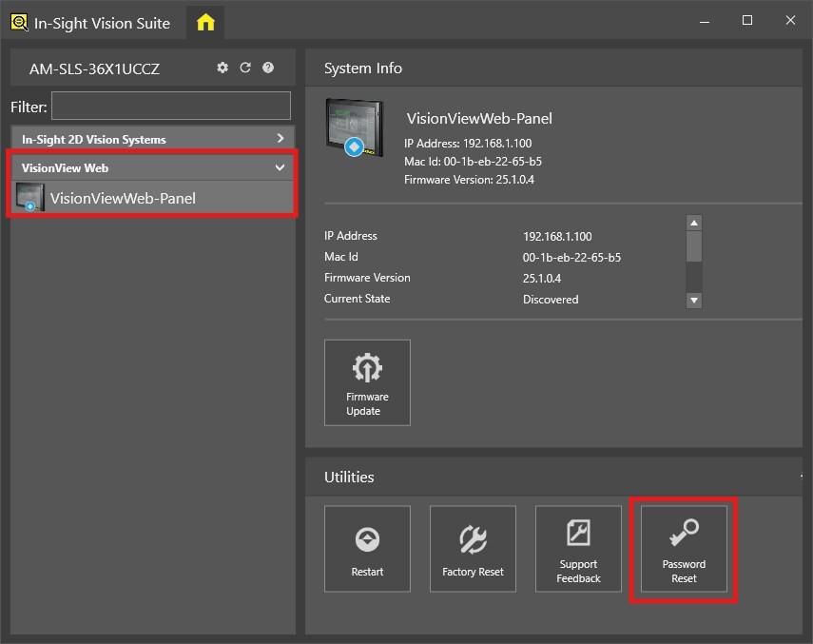The image size is (813, 644).
Task: Click the In-Sight Vision Suite logo icon
Action: tap(19, 21)
